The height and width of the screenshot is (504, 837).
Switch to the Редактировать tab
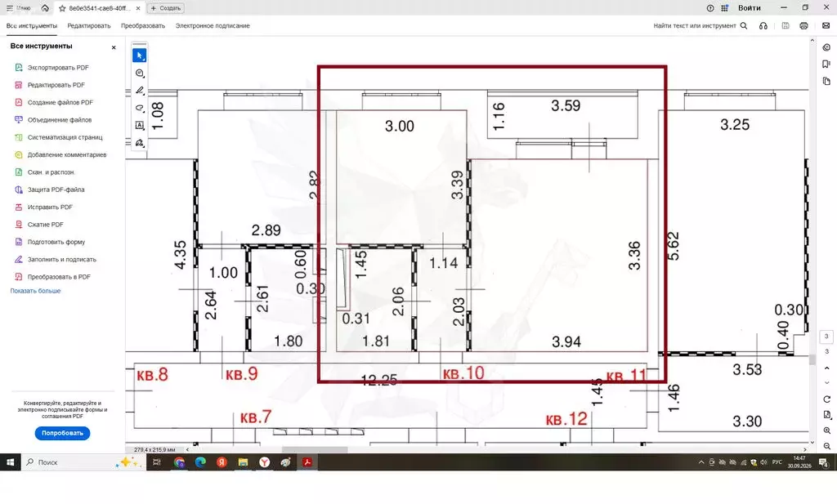tap(88, 25)
